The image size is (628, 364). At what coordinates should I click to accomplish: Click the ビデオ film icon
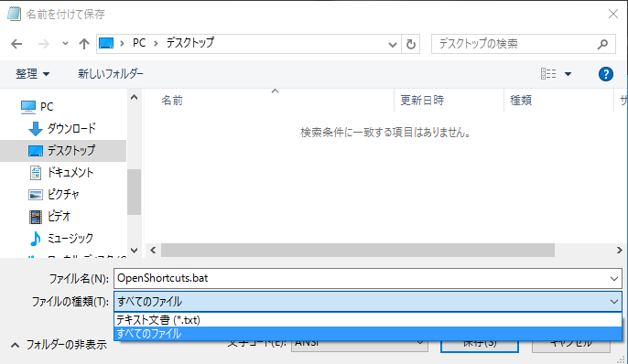(x=35, y=217)
